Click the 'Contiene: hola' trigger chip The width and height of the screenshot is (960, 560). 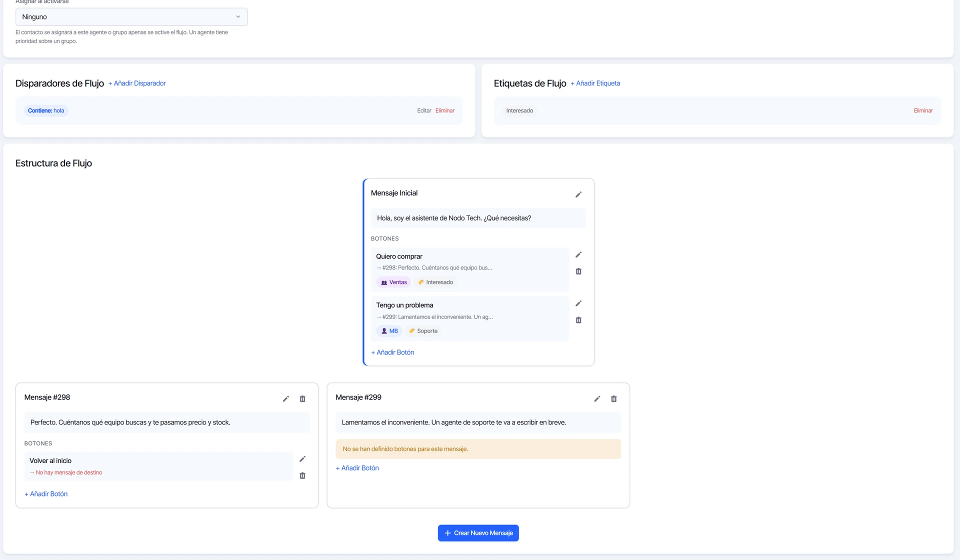pos(46,111)
